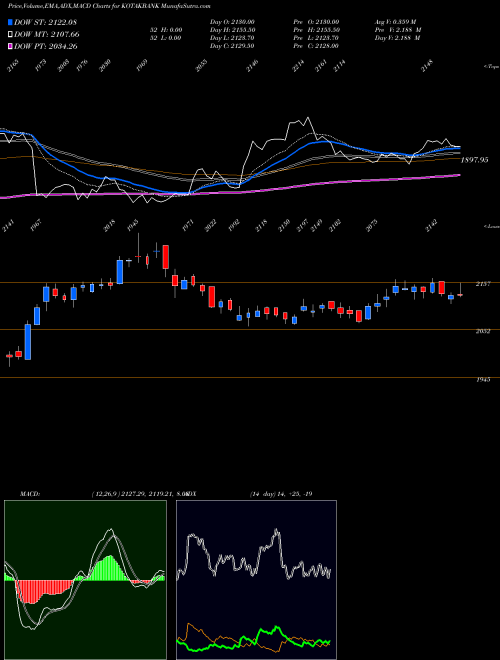Click the 'Day O: 2130.00' value
The image size is (500, 660).
pyautogui.click(x=232, y=22)
